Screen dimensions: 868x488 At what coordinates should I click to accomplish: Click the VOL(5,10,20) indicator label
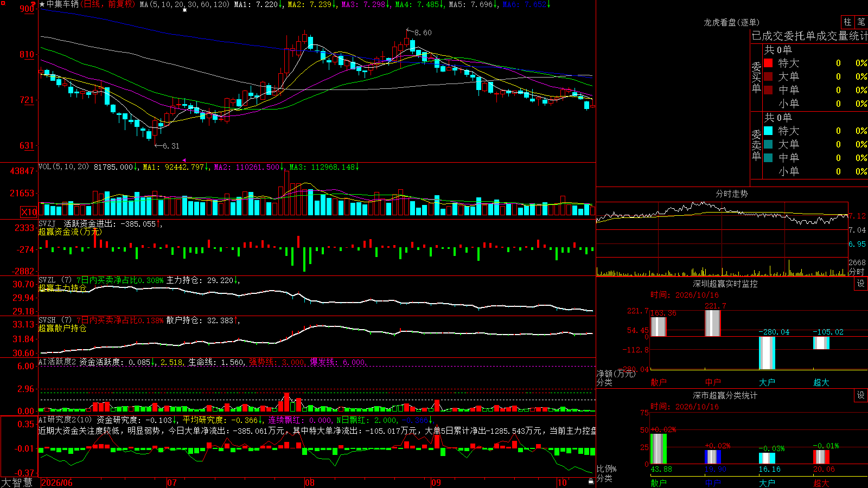point(63,167)
